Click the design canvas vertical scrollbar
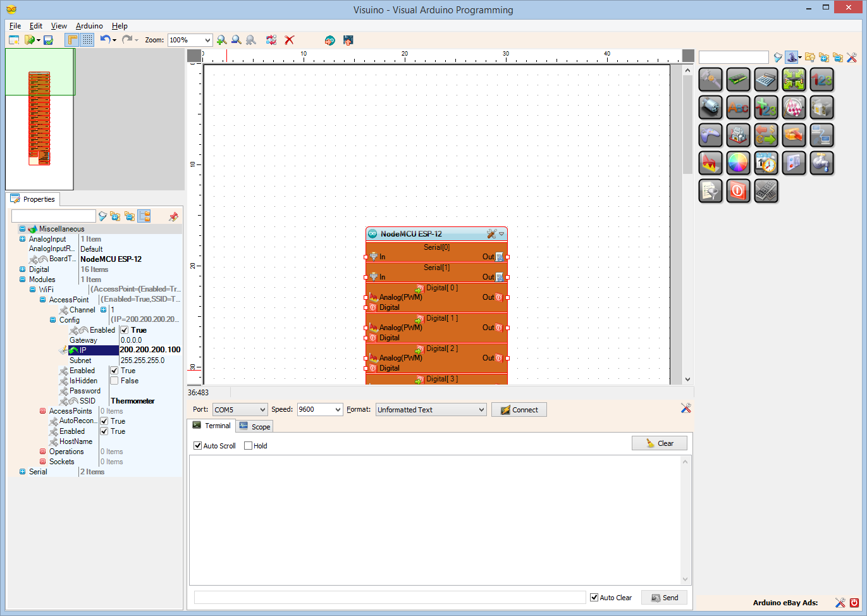Screen dimensions: 867x616 [x=688, y=224]
